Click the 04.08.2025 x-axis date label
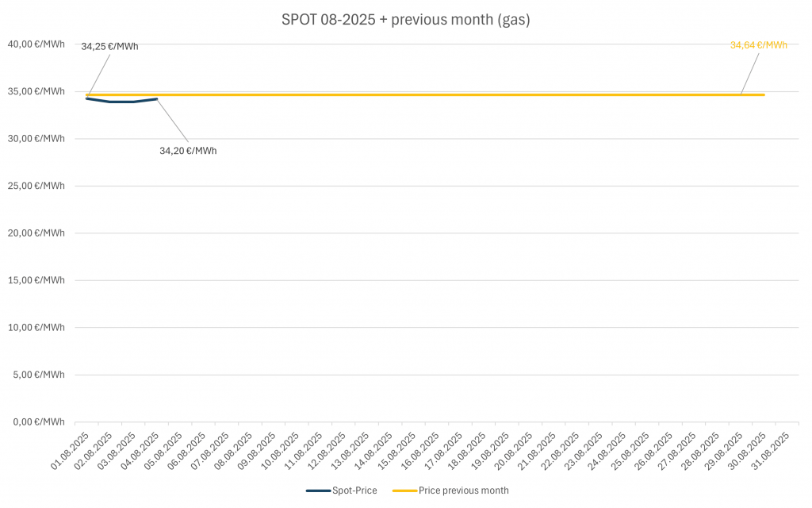 141,450
